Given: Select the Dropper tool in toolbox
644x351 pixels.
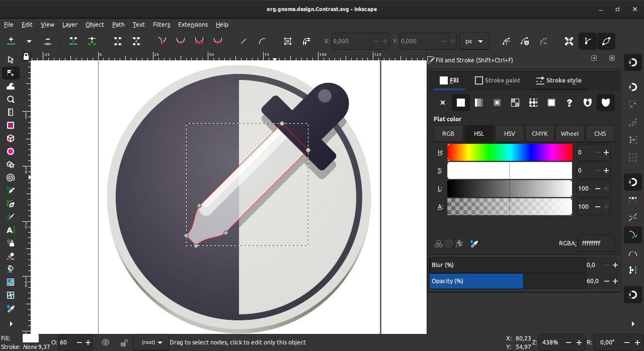Looking at the screenshot, I should click(11, 308).
